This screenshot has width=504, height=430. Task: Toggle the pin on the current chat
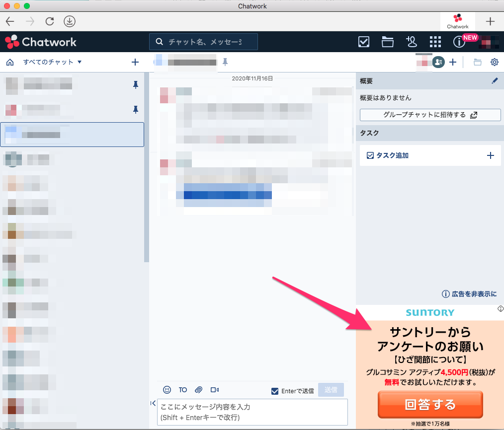click(225, 61)
